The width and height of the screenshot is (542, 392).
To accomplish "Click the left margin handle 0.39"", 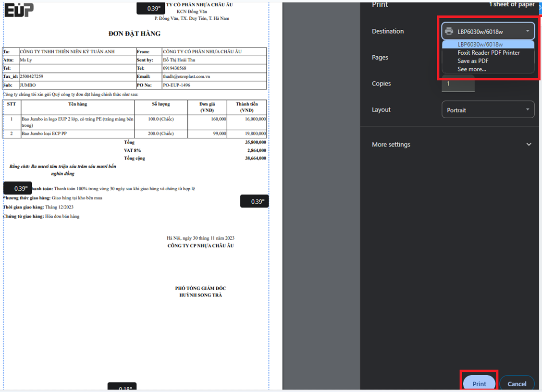I will point(18,188).
